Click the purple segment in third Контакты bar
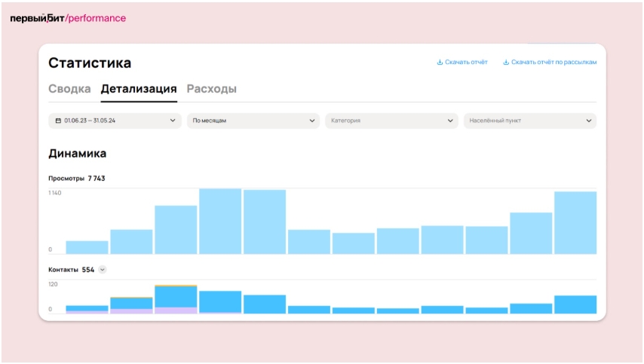Image resolution: width=644 pixels, height=364 pixels. [x=176, y=310]
